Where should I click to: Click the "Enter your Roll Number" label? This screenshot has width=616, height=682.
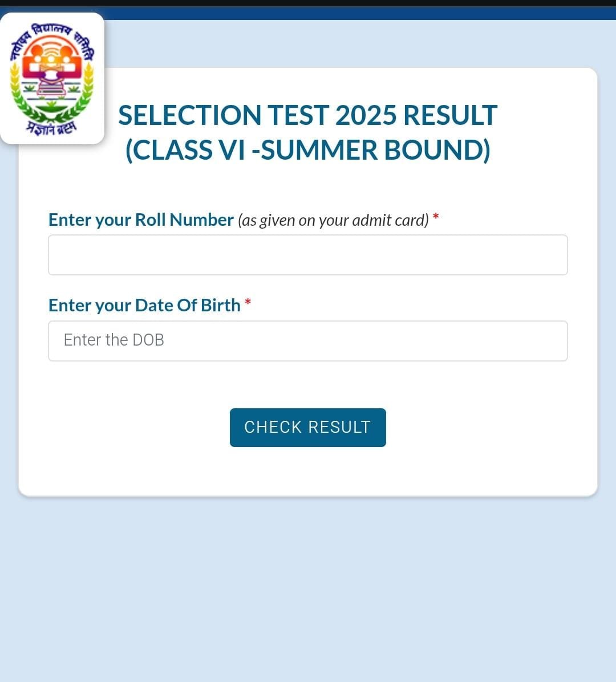[141, 220]
